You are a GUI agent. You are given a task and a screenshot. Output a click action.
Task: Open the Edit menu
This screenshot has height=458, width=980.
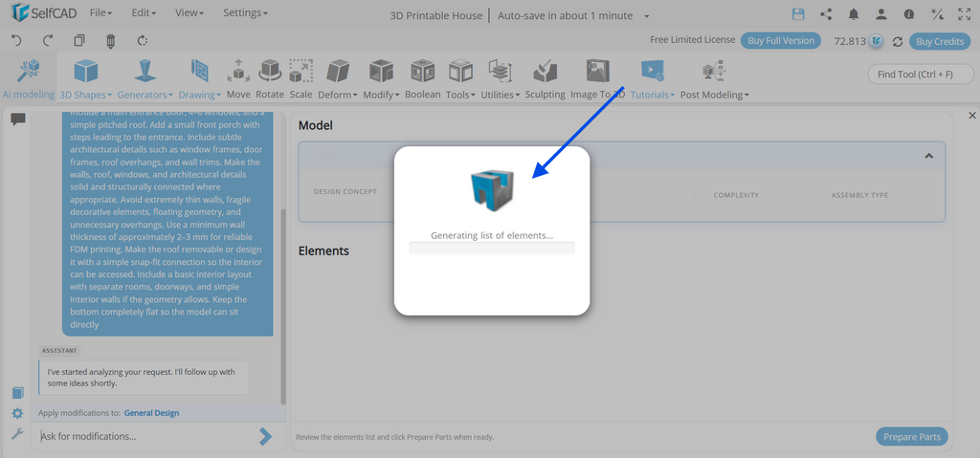[144, 12]
